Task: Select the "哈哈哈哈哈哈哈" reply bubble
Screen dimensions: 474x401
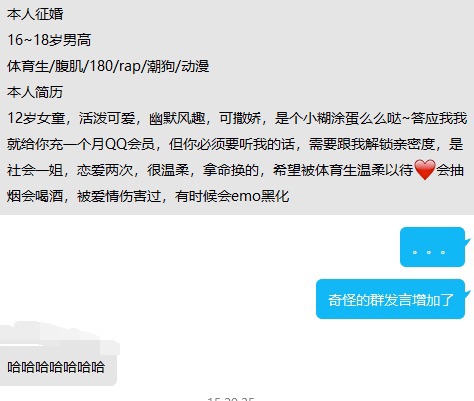Action: (x=58, y=367)
